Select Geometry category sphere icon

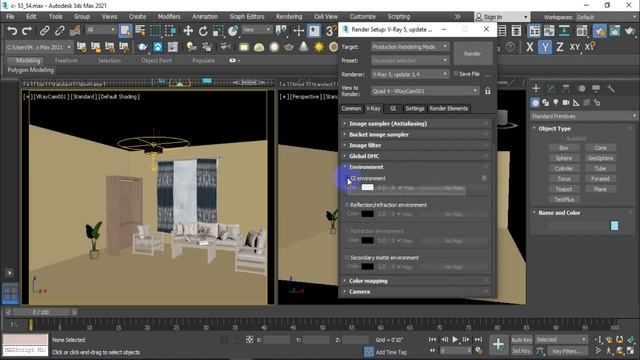(535, 102)
